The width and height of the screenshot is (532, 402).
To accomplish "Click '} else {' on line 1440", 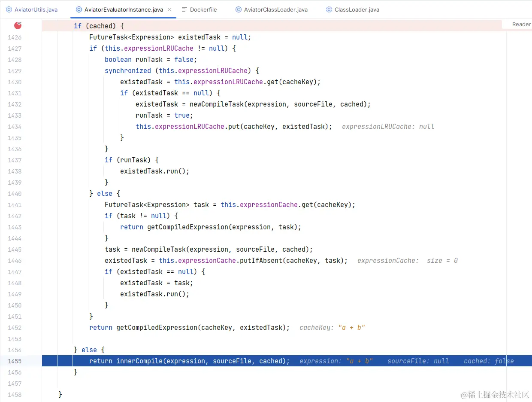I will click(105, 194).
